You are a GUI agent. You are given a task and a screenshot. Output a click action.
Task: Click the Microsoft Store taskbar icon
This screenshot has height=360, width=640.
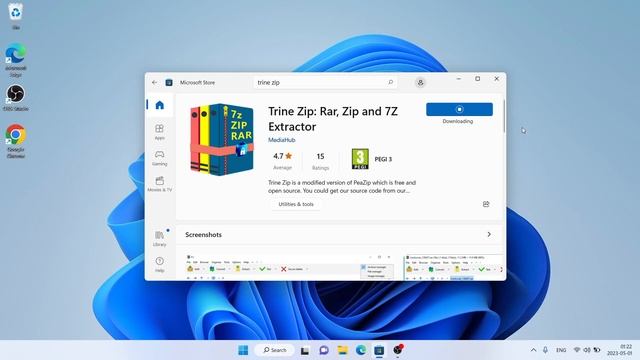coord(379,350)
